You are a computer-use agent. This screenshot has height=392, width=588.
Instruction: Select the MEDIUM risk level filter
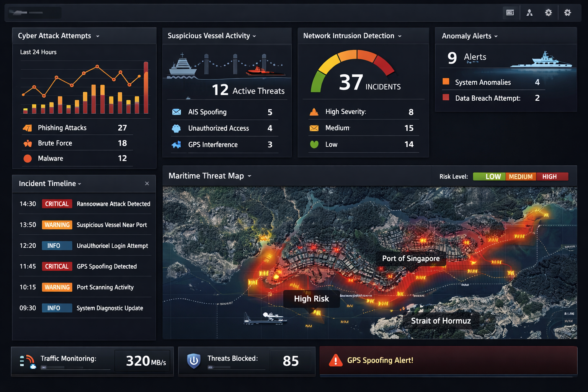tap(521, 176)
